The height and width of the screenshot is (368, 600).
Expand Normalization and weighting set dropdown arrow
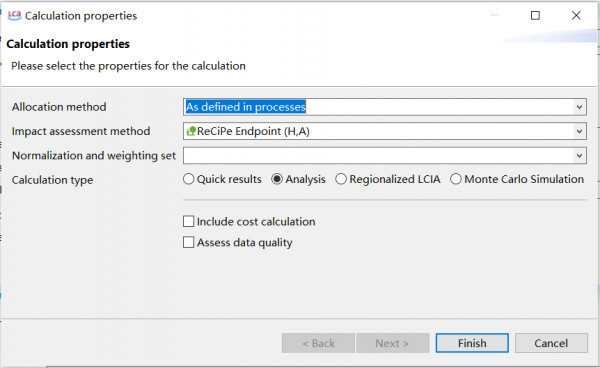[579, 156]
